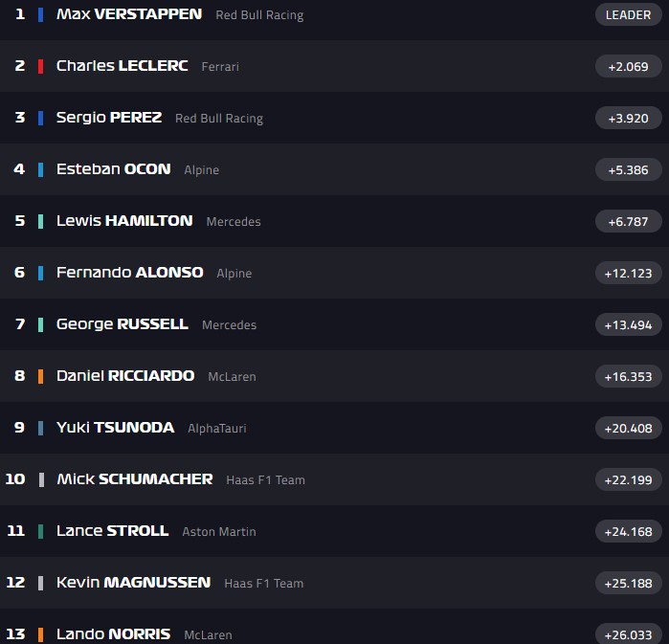669x644 pixels.
Task: Click the +16.353 gap badge
Action: [x=628, y=376]
